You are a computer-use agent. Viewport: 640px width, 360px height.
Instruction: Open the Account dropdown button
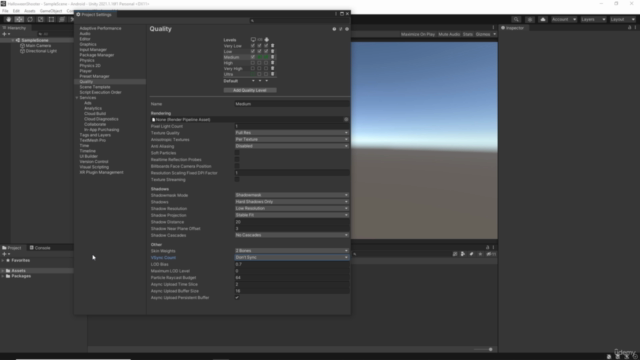click(x=564, y=19)
